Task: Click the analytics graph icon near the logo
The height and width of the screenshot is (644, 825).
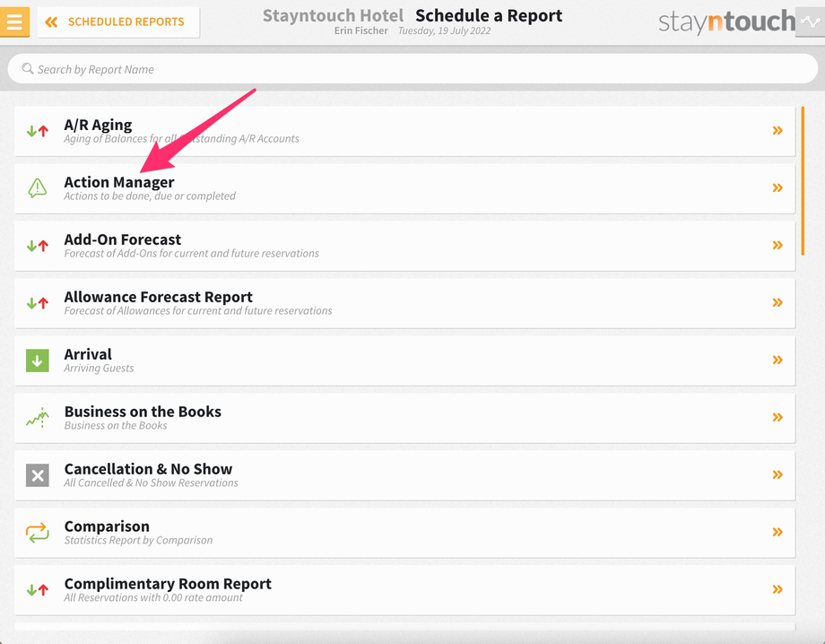Action: [810, 22]
